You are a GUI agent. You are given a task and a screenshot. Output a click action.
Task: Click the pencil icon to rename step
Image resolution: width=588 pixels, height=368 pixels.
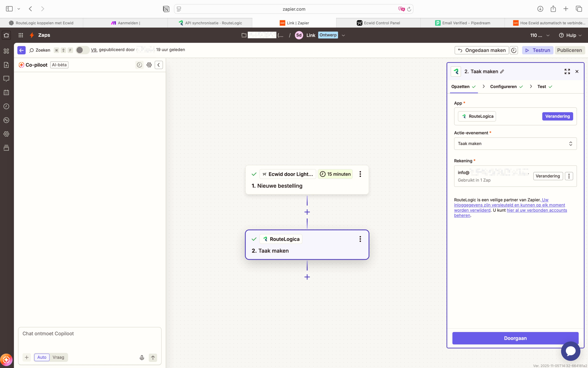502,71
